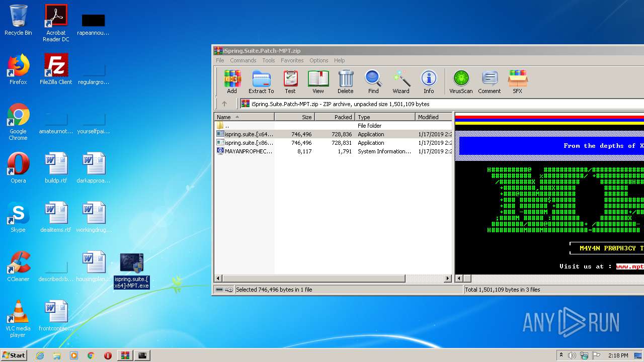Open WinRAR taskbar button
644x362 pixels.
[x=125, y=355]
